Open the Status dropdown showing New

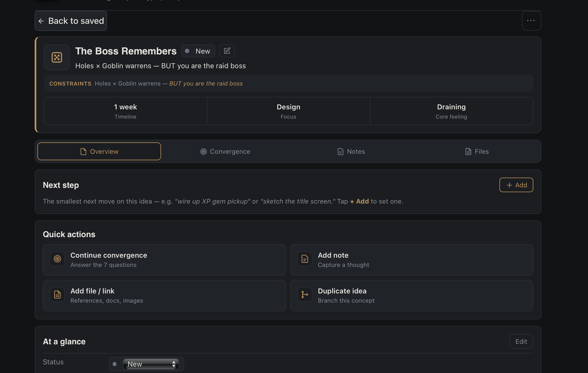(151, 364)
